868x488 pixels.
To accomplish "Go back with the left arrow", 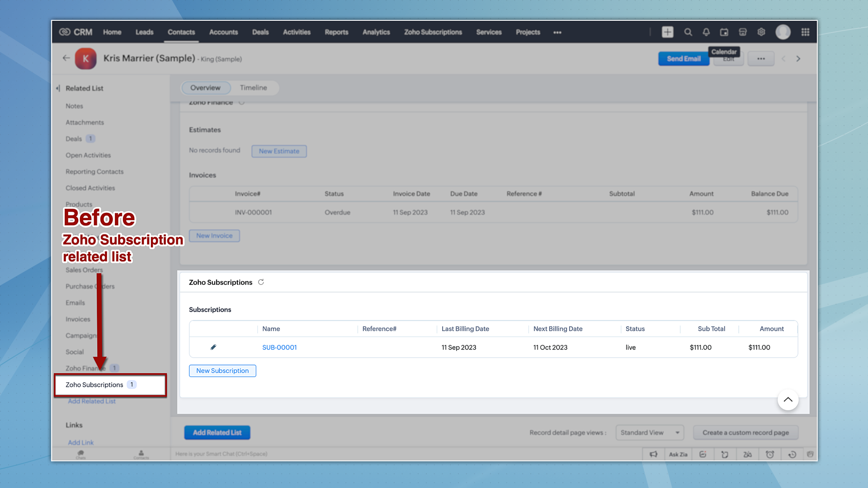I will click(x=66, y=58).
